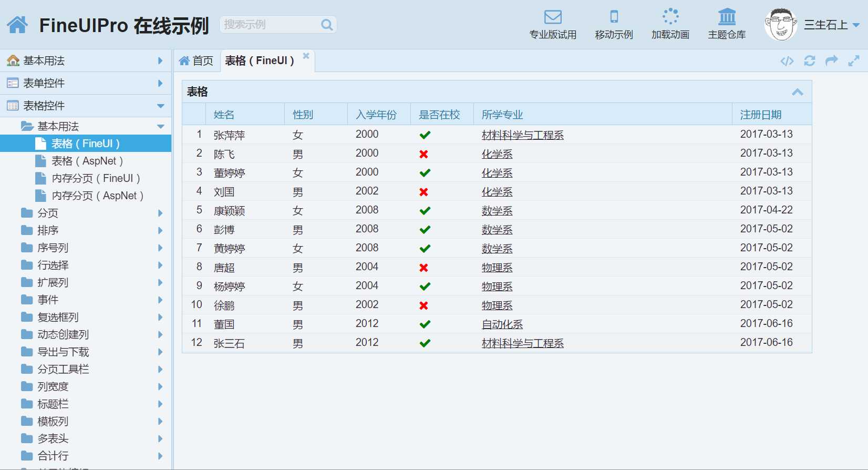Close the 表格 ( FineUI ) tab

(306, 56)
